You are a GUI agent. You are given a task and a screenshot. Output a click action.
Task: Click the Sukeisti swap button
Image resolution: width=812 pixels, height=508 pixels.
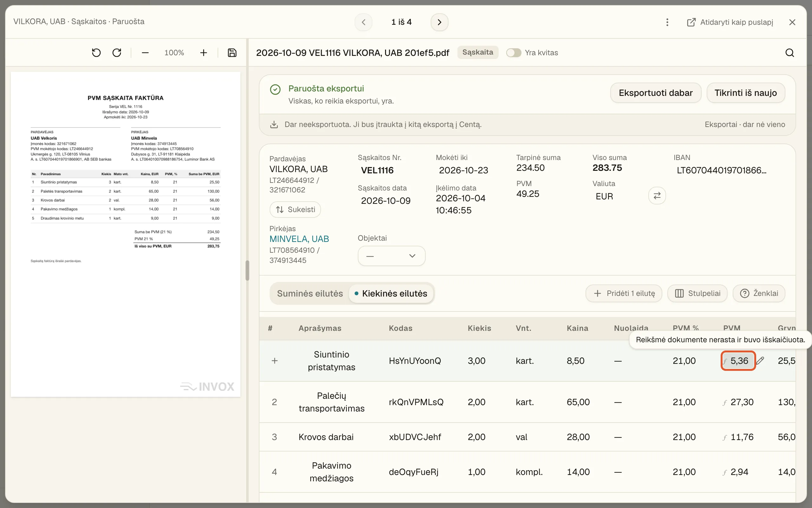coord(295,210)
